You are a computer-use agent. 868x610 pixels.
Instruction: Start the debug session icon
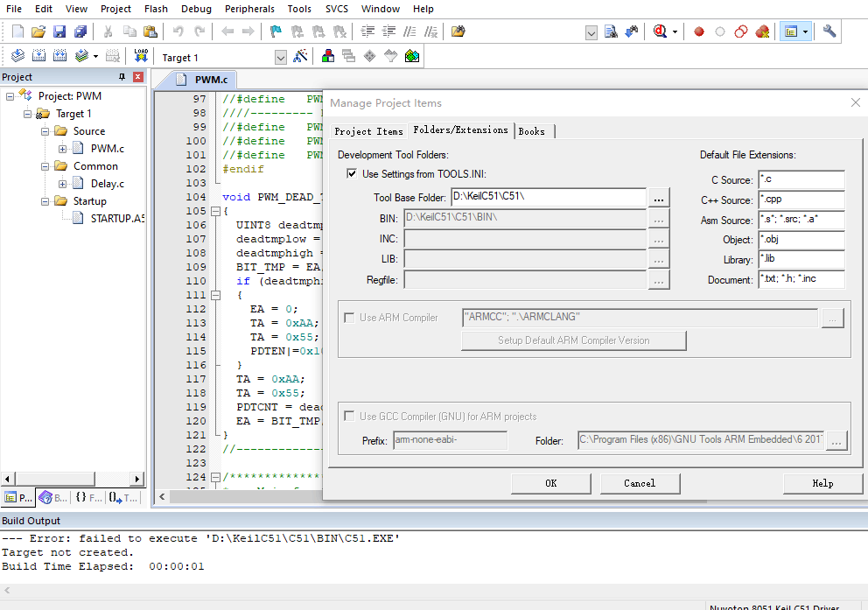(659, 32)
